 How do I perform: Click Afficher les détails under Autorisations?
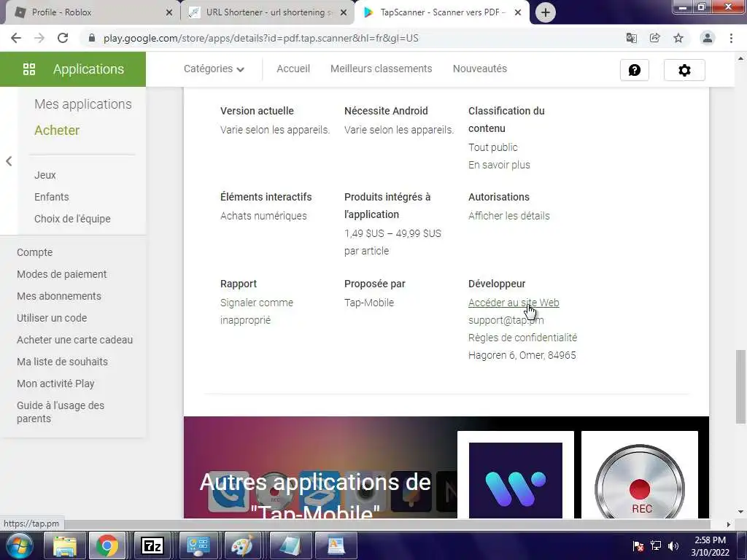click(508, 216)
